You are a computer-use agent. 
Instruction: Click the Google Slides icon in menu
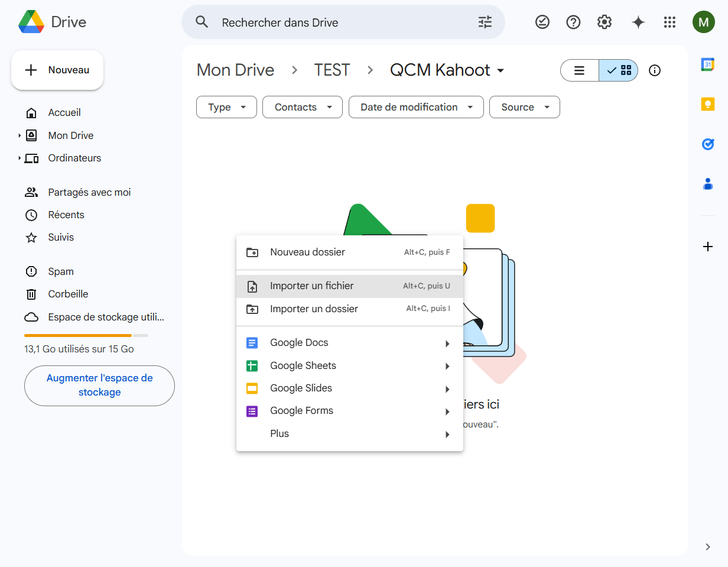(252, 388)
